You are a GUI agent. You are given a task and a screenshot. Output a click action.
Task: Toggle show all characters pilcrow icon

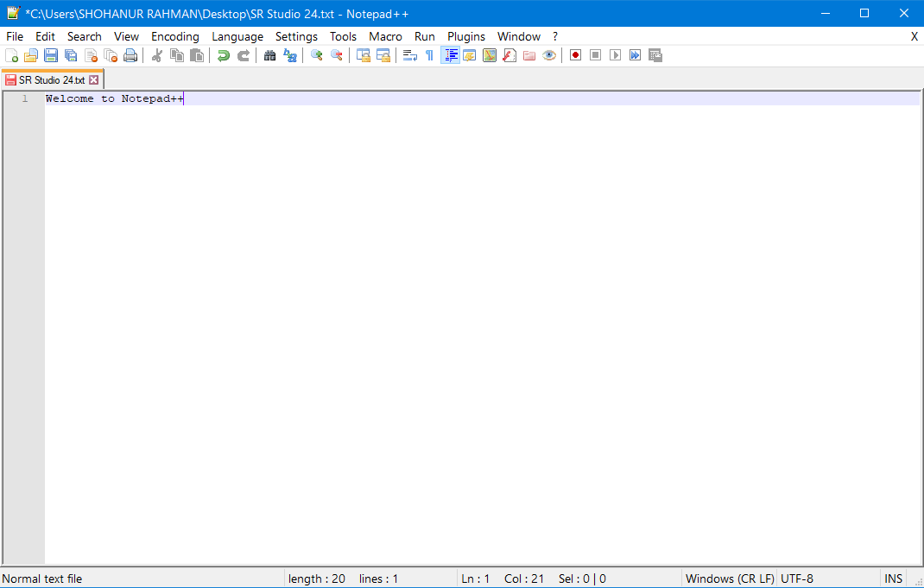[429, 55]
